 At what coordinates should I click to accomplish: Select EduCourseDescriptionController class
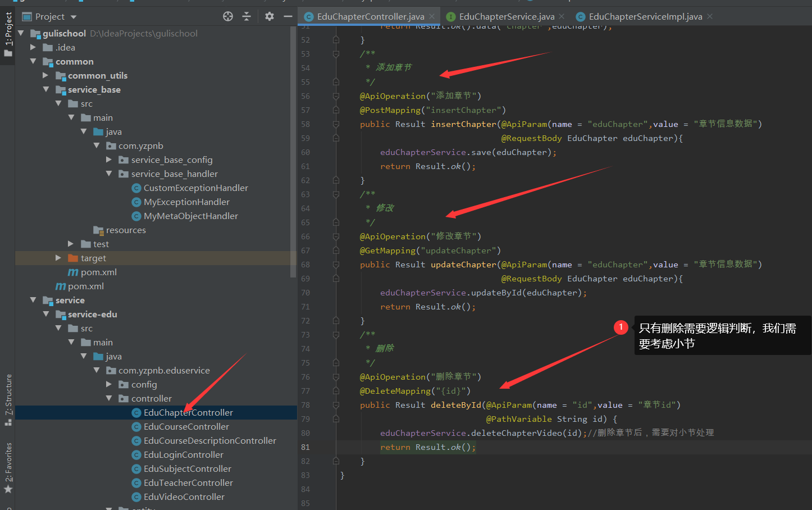coord(210,440)
